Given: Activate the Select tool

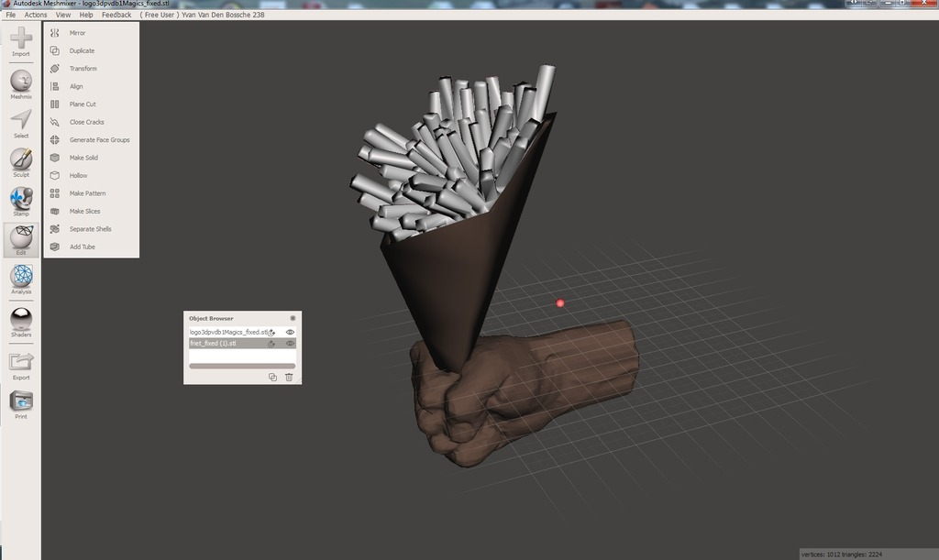Looking at the screenshot, I should (21, 124).
